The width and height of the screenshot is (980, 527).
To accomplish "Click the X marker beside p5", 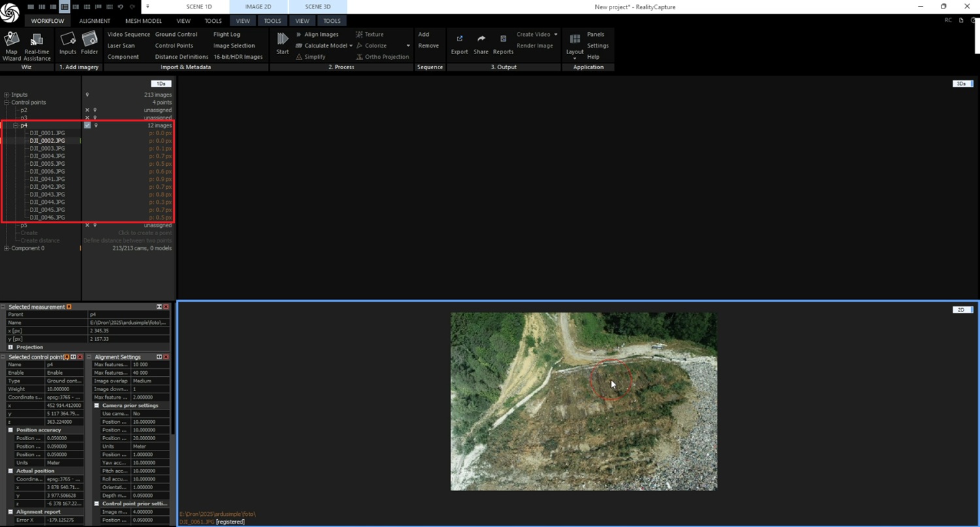I will 88,225.
